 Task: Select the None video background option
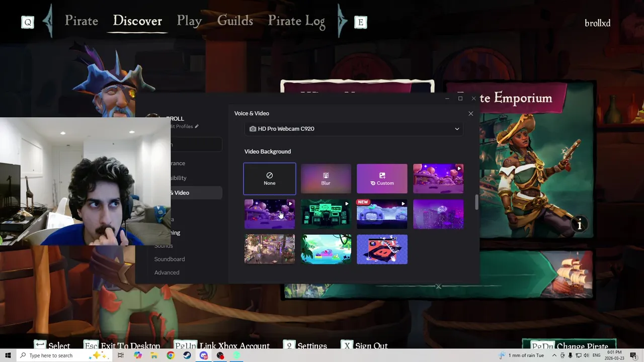point(270,178)
